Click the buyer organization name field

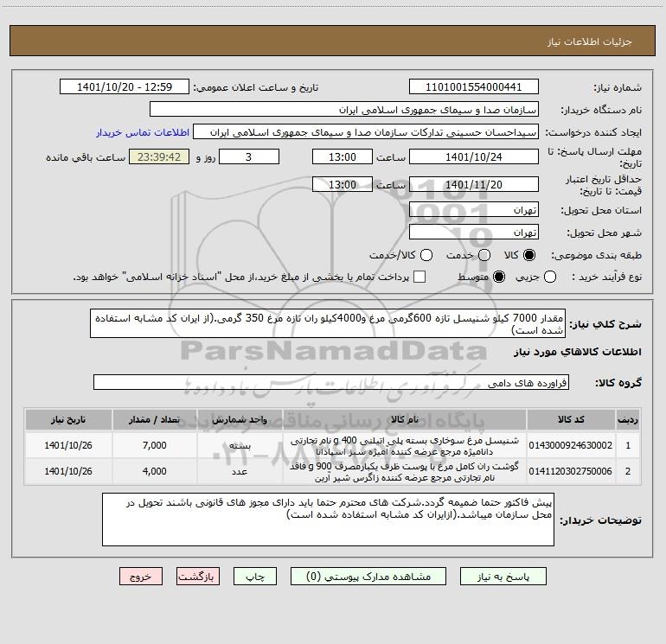pyautogui.click(x=344, y=110)
